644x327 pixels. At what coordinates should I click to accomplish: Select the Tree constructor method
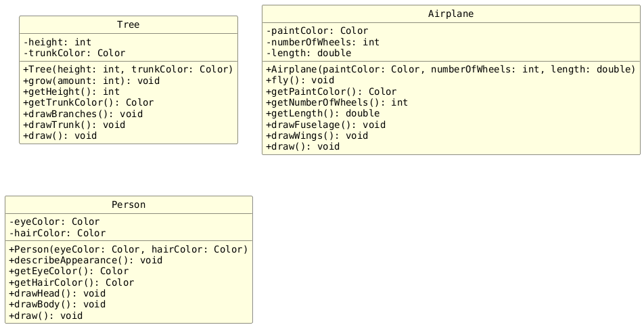(128, 69)
